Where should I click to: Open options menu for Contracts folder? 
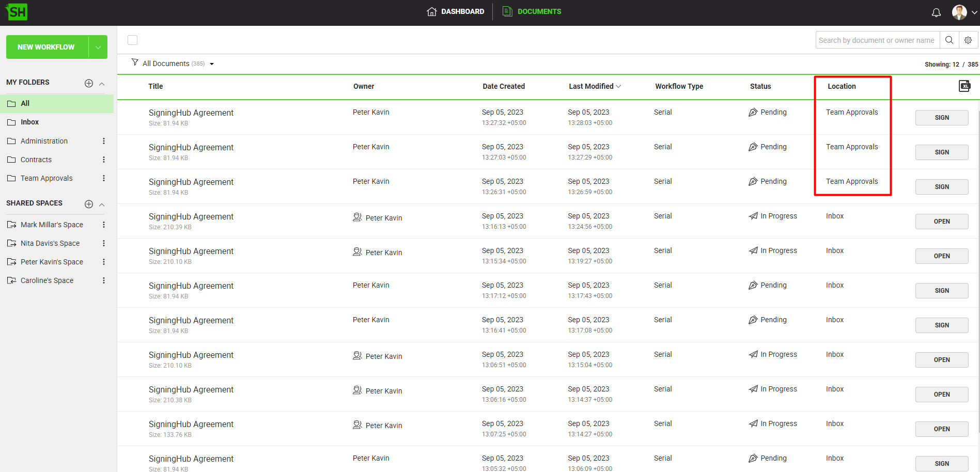point(104,160)
